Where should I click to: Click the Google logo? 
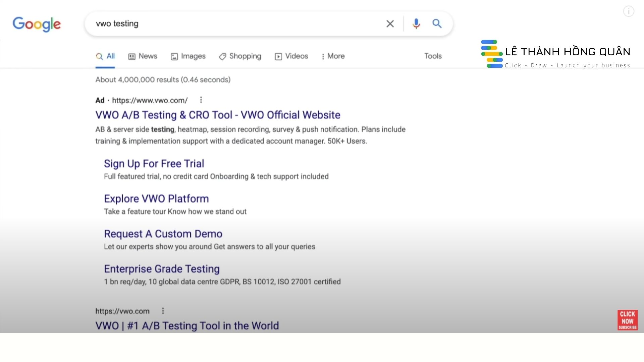pos(37,24)
